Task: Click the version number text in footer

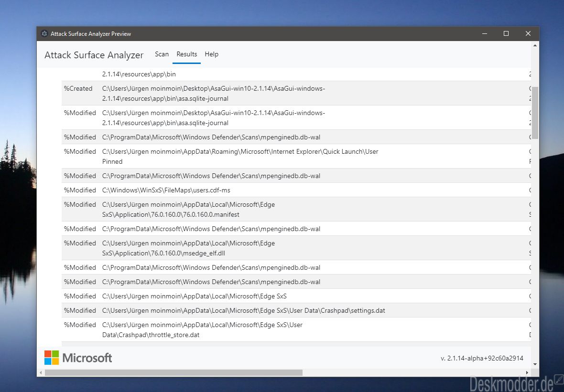Action: point(482,358)
